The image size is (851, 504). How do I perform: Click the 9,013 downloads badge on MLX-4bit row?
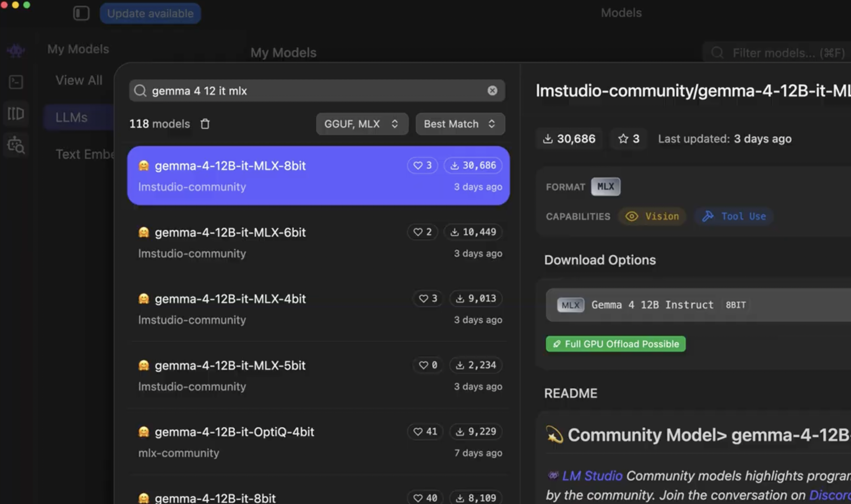coord(475,299)
